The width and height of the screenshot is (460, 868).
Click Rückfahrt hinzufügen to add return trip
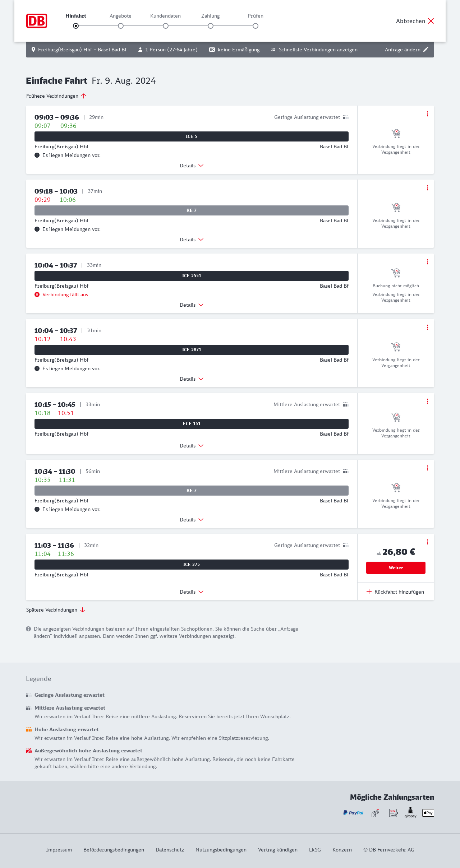[395, 592]
